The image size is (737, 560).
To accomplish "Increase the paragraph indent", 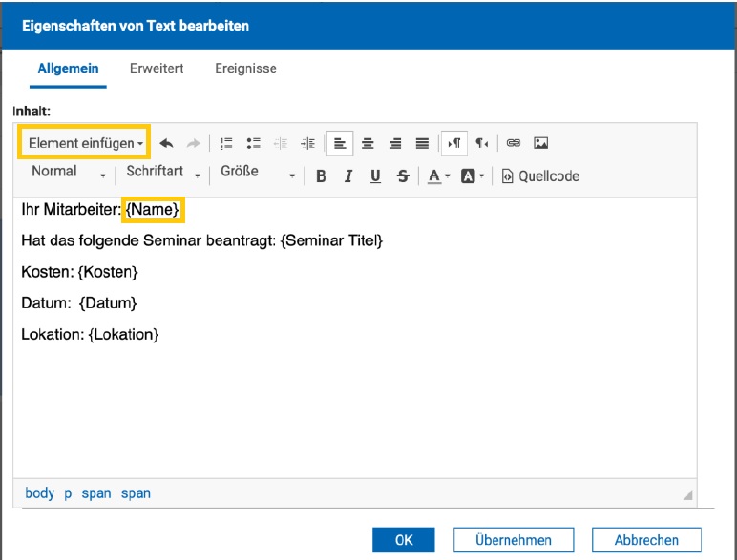I will [308, 143].
